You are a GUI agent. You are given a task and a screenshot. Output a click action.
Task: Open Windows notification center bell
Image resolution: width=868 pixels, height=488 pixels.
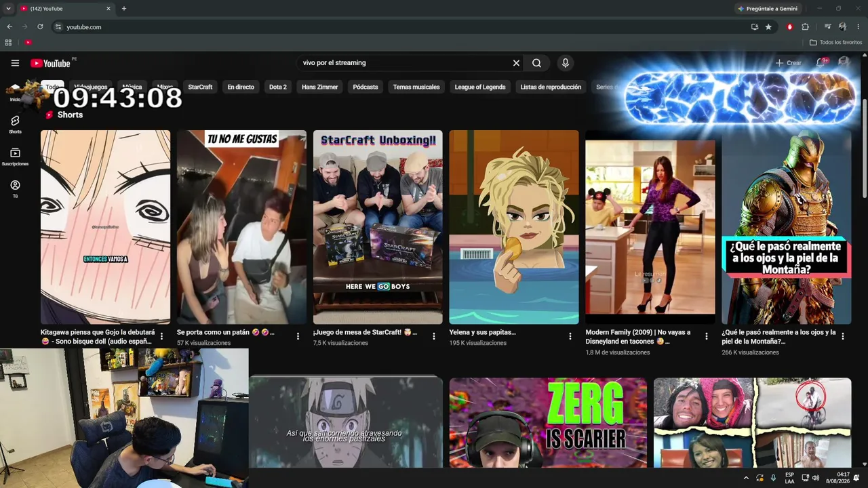pyautogui.click(x=856, y=478)
